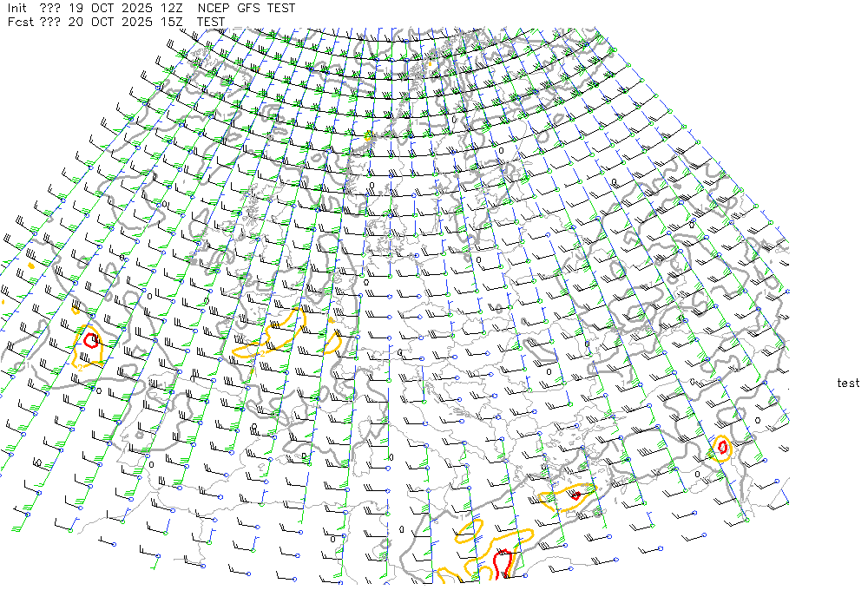Click the "Fcst" label on second header line
Viewport: 868px width, 590px height.
pyautogui.click(x=19, y=22)
